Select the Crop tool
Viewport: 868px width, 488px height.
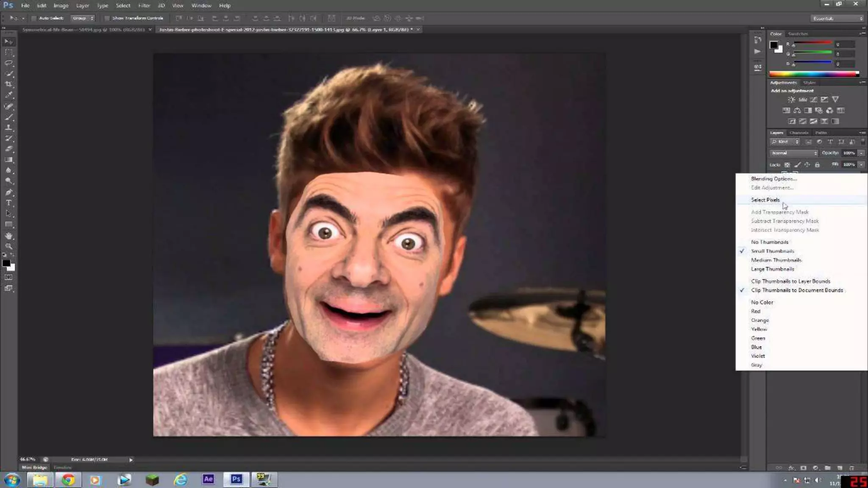tap(9, 84)
